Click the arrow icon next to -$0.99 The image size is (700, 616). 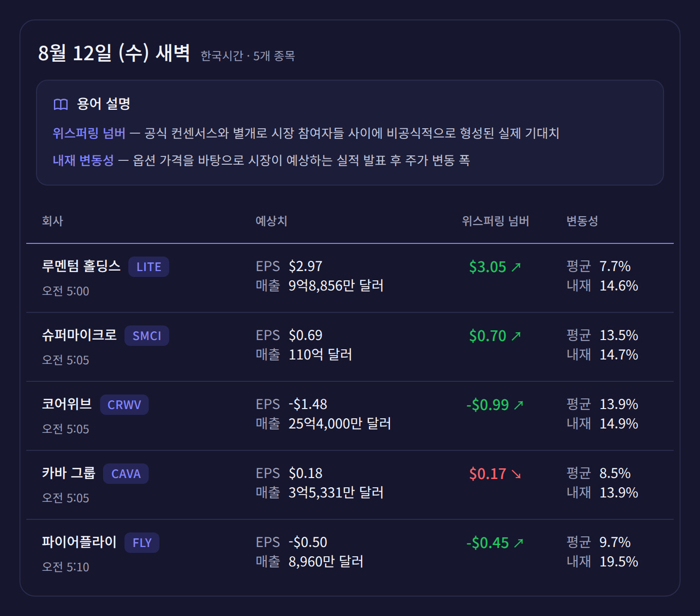519,405
